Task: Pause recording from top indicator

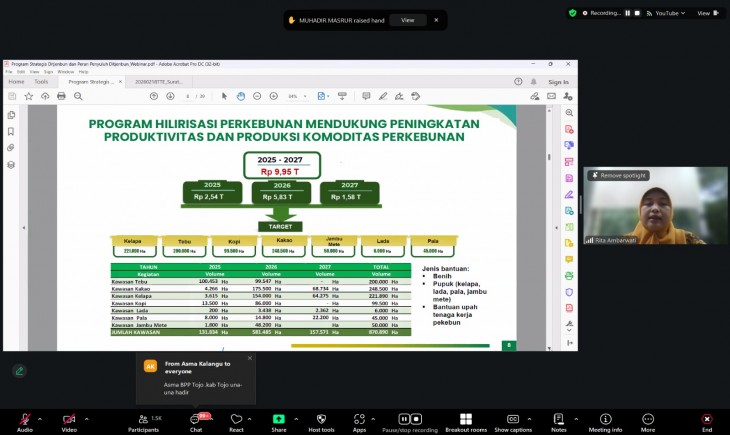Action: [x=628, y=13]
